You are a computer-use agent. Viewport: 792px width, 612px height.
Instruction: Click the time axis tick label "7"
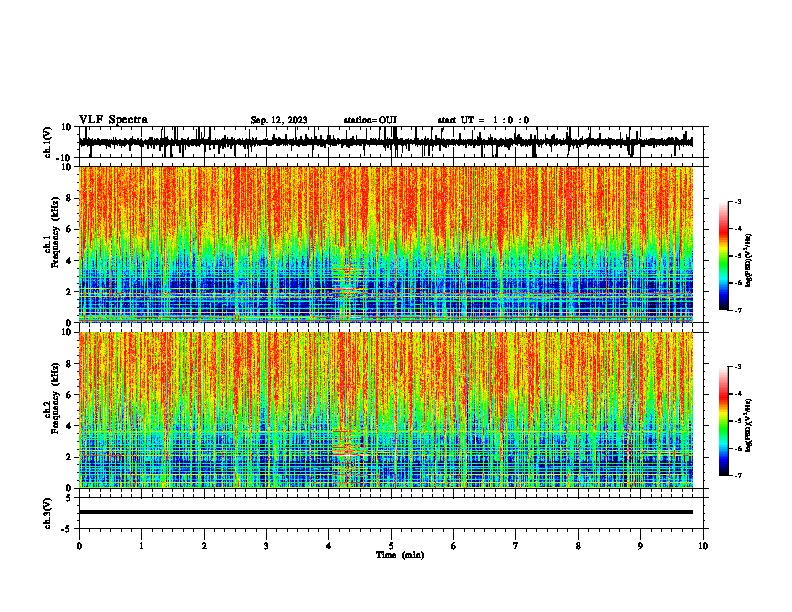click(516, 546)
